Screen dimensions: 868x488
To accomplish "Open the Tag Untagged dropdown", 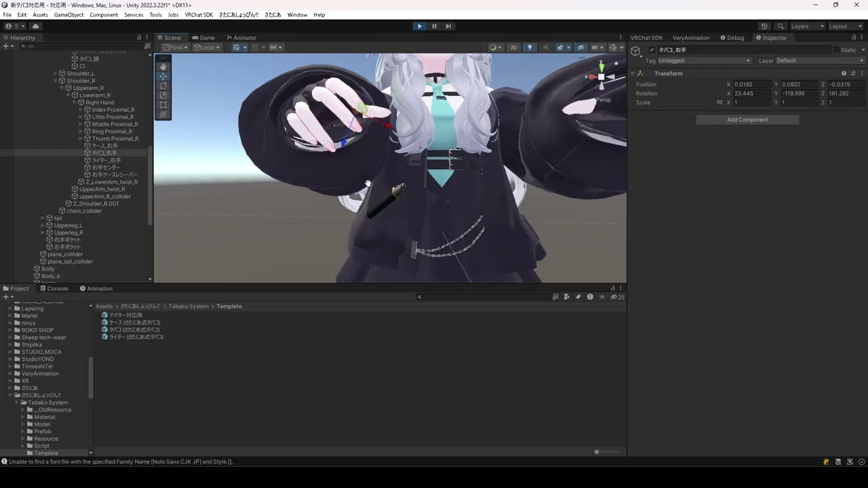I will tap(704, 60).
